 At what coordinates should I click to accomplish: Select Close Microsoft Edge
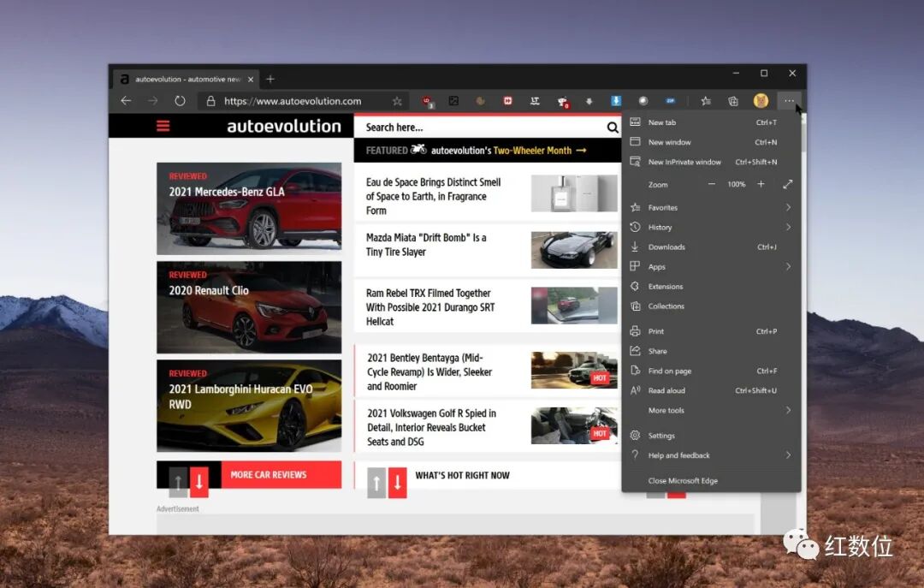click(x=711, y=481)
